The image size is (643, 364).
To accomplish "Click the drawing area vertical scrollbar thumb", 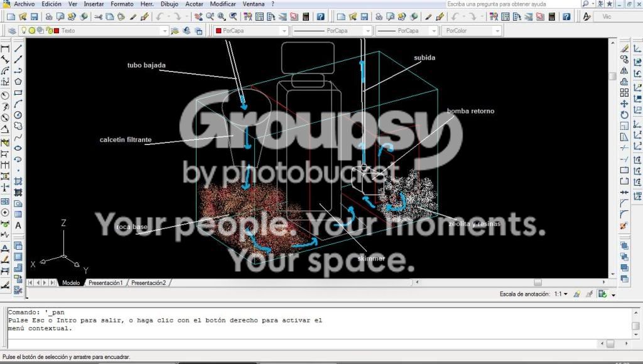I will click(613, 76).
